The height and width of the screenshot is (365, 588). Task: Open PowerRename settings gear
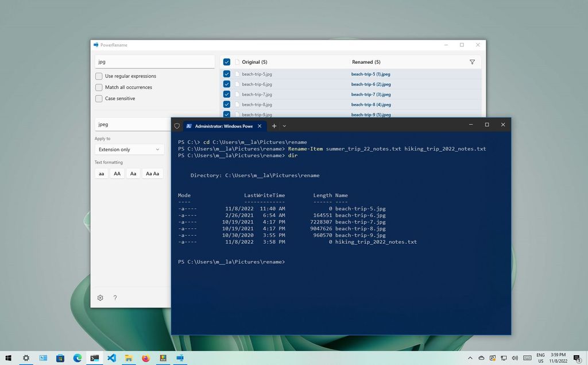(100, 298)
